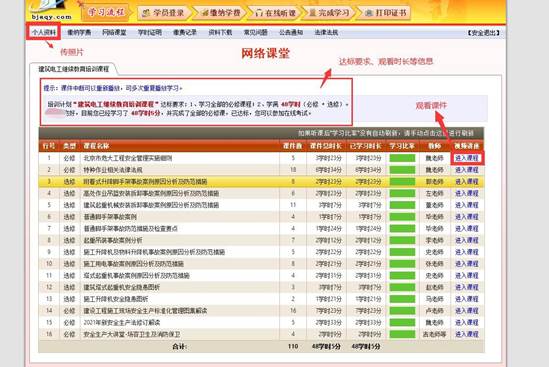This screenshot has width=549, height=367.
Task: Open the 缴费记录 menu item
Action: 185,33
